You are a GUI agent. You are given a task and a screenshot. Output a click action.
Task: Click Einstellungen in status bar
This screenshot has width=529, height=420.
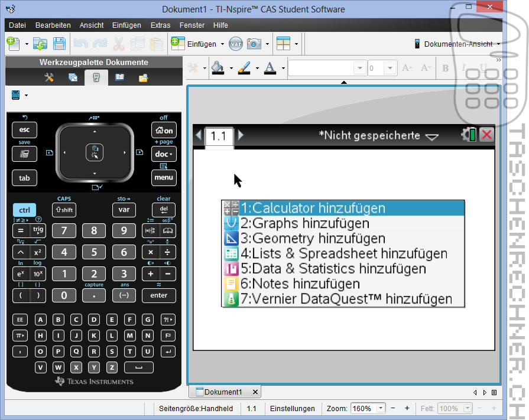coord(293,409)
